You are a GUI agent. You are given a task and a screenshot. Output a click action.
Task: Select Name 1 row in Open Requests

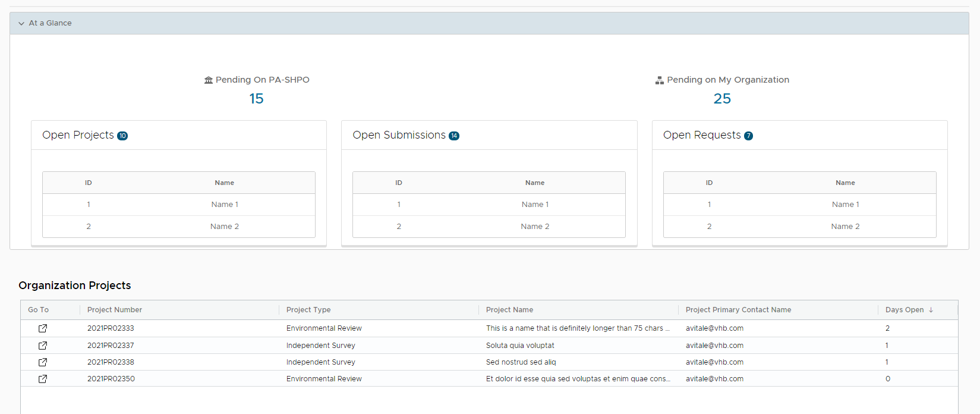tap(845, 205)
